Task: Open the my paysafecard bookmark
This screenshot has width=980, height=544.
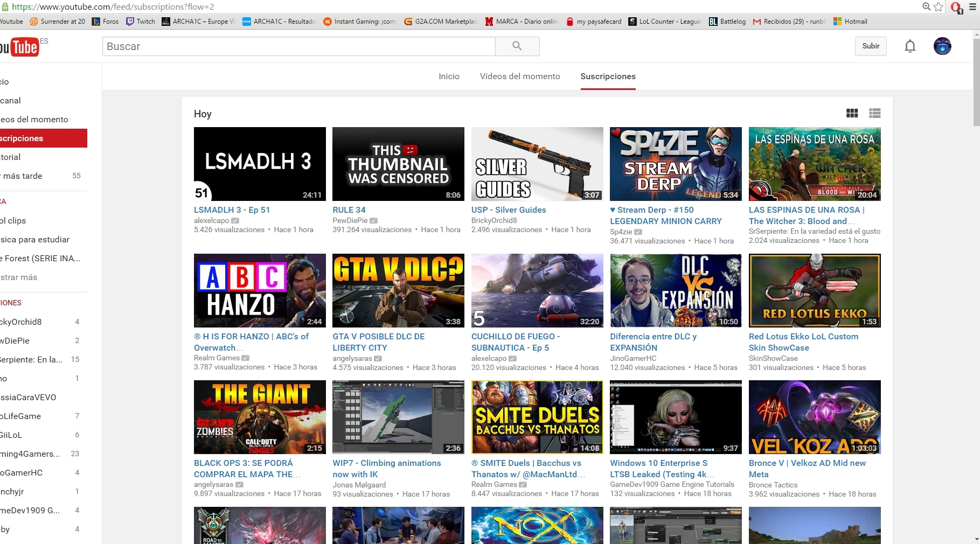Action: click(594, 22)
